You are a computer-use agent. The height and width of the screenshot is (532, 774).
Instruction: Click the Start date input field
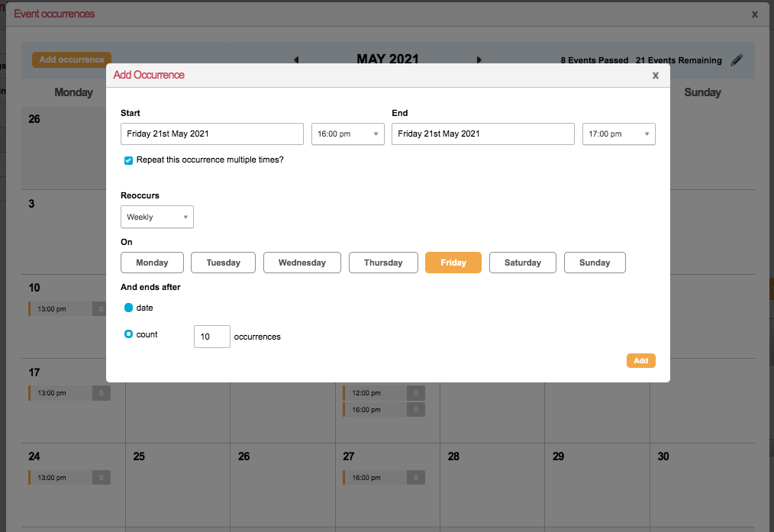pos(212,134)
